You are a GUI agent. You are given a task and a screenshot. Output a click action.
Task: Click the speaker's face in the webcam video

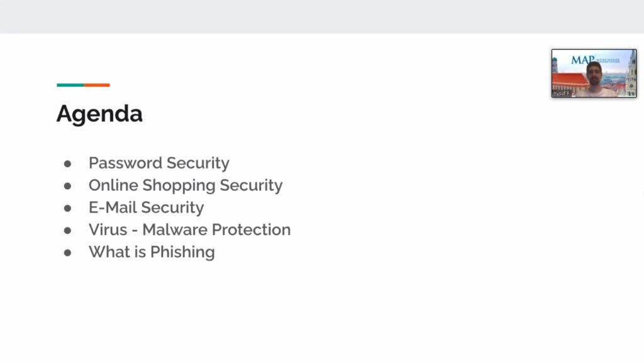click(592, 72)
